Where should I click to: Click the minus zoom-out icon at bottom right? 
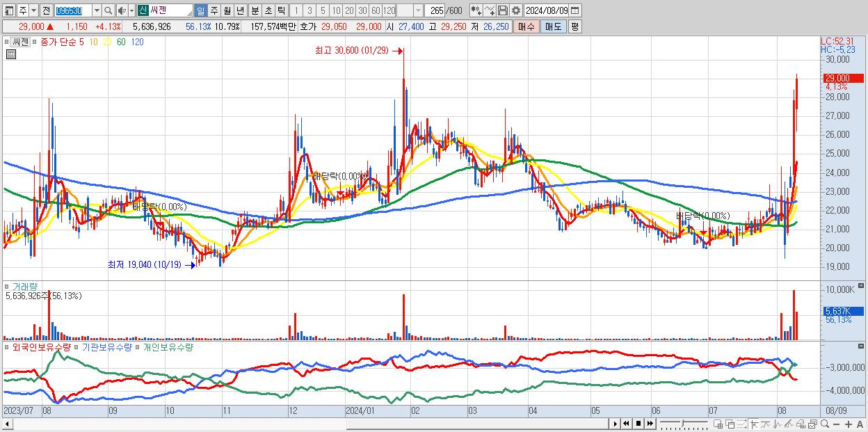coord(837,424)
